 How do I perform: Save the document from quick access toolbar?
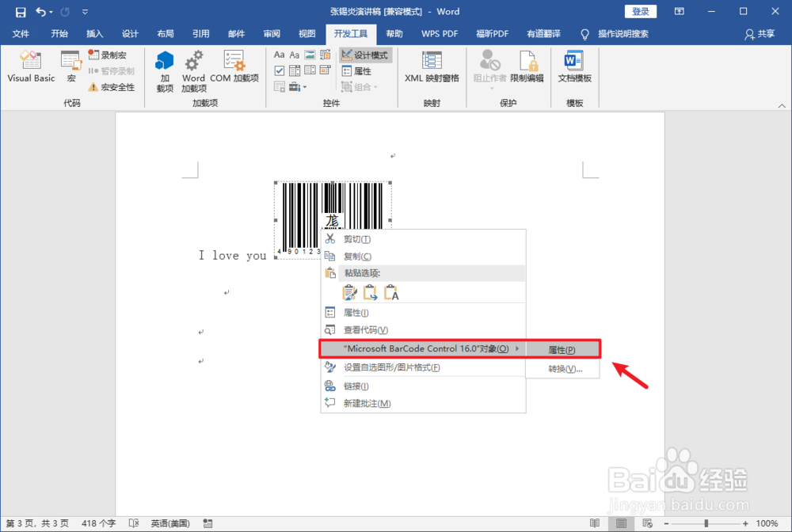tap(21, 12)
